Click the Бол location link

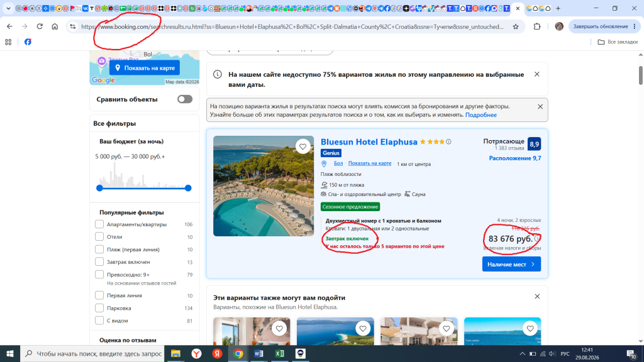[338, 163]
